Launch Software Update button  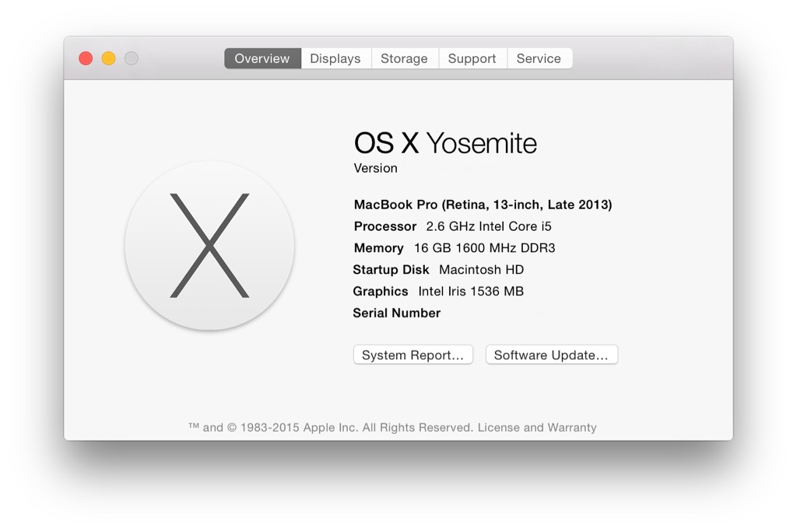click(552, 355)
